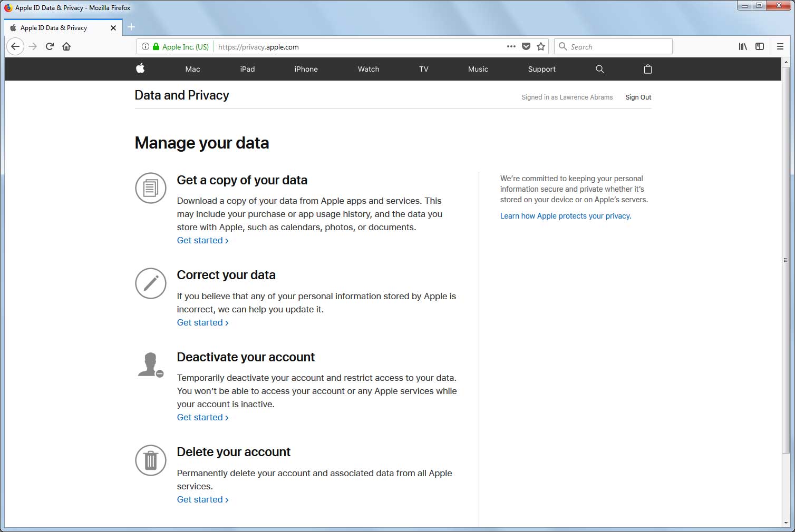Viewport: 795px width, 532px height.
Task: Click the document copy data icon
Action: click(x=151, y=188)
